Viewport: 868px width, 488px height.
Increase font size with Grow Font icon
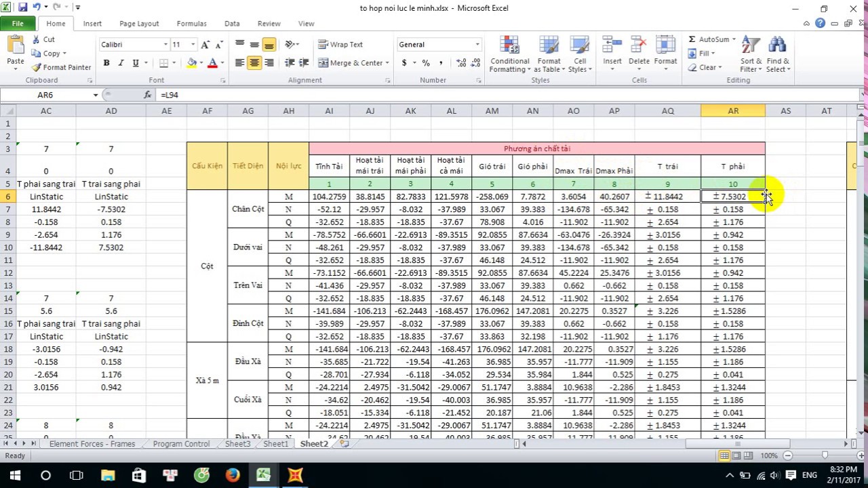[205, 45]
